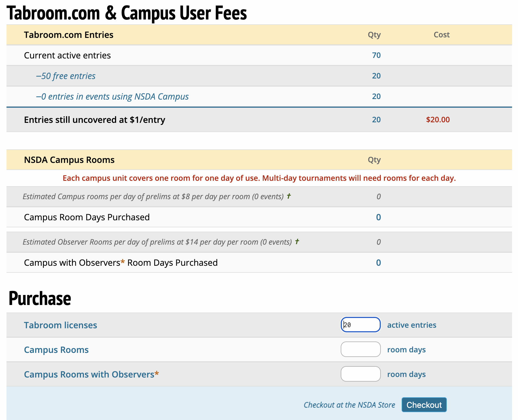Select the Campus Rooms purchase label
518x420 pixels.
56,350
